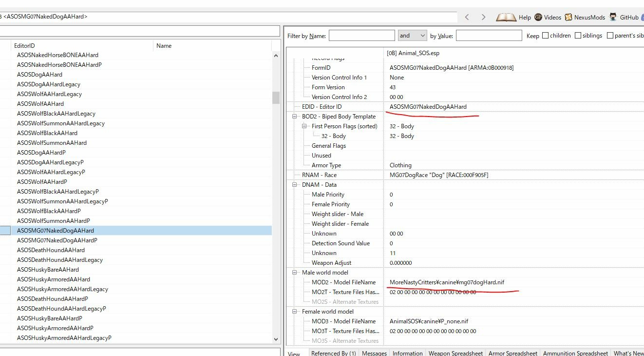Sort list by EditorID column header
Screen dimensions: 644x356
coord(82,45)
